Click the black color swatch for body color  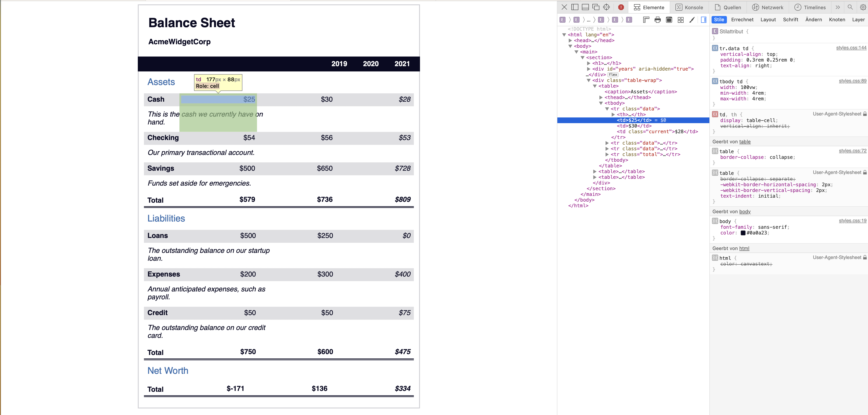(743, 233)
